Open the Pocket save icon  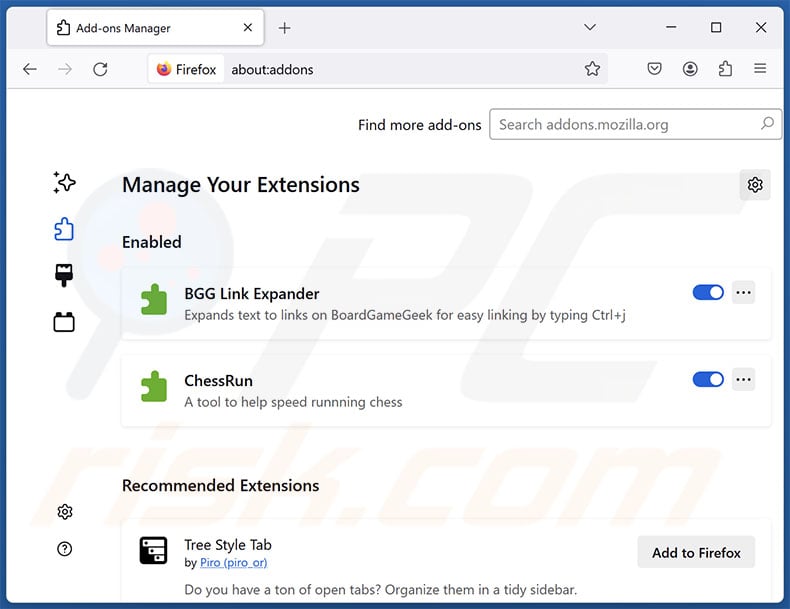tap(654, 69)
